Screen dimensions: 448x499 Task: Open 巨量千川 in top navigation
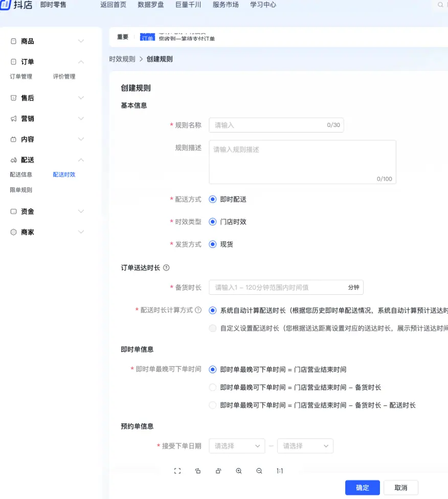click(188, 5)
